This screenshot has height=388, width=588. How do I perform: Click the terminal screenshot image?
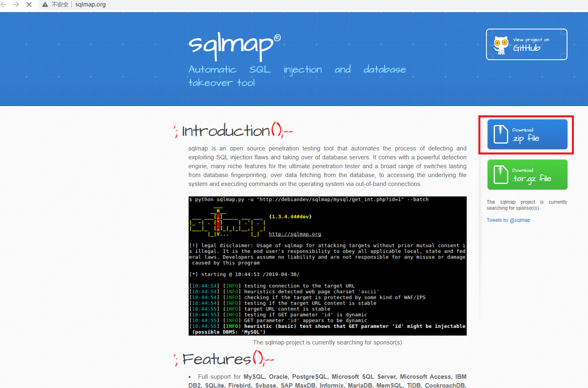click(327, 266)
